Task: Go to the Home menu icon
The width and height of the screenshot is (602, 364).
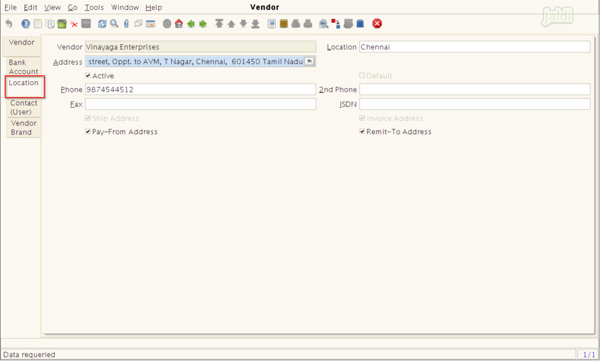Action: tap(179, 24)
